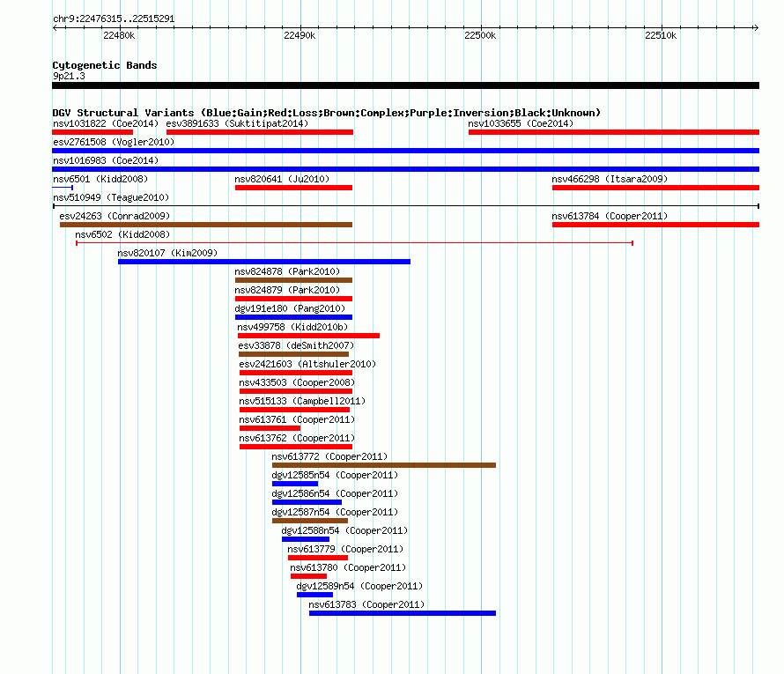Image resolution: width=784 pixels, height=674 pixels.
Task: Click the red bar under nsv1033655
Action: (614, 132)
